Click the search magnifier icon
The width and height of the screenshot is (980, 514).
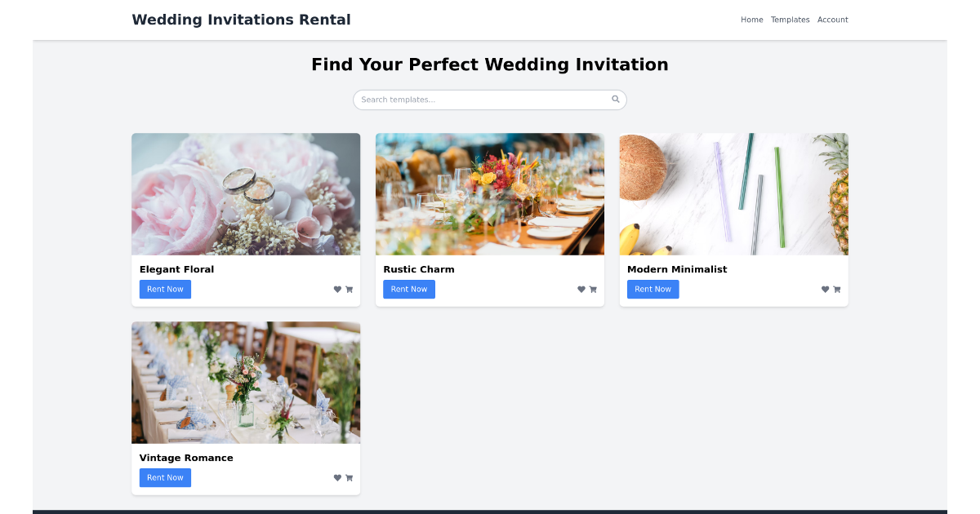[616, 99]
